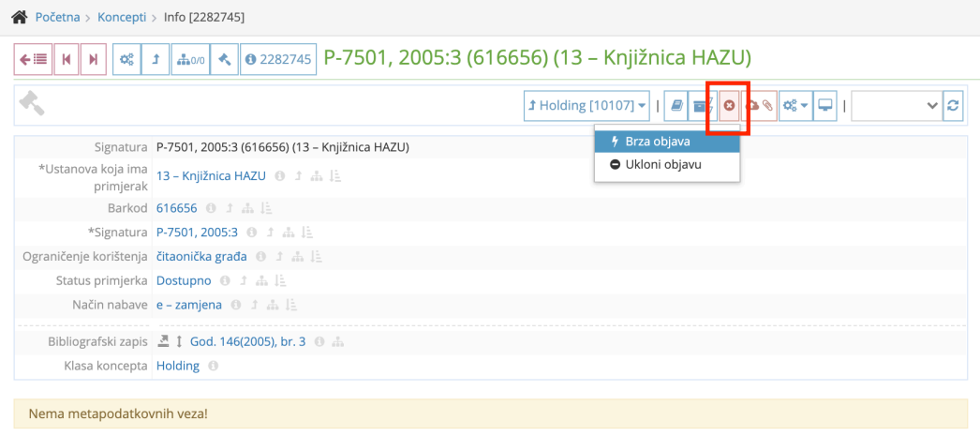The width and height of the screenshot is (980, 436).
Task: Open the gears settings dropdown in right toolbar
Action: pos(795,106)
